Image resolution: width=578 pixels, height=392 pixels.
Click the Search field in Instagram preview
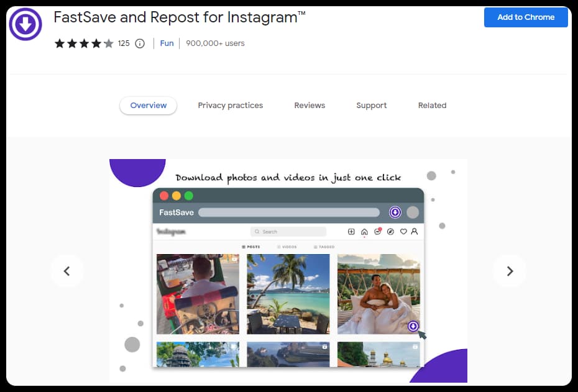(x=288, y=231)
